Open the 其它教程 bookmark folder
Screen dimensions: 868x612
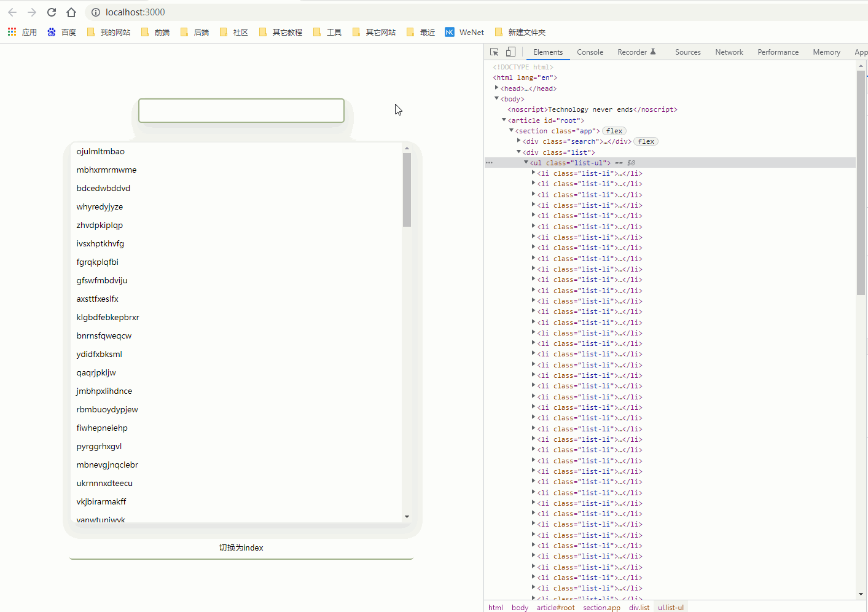click(281, 32)
